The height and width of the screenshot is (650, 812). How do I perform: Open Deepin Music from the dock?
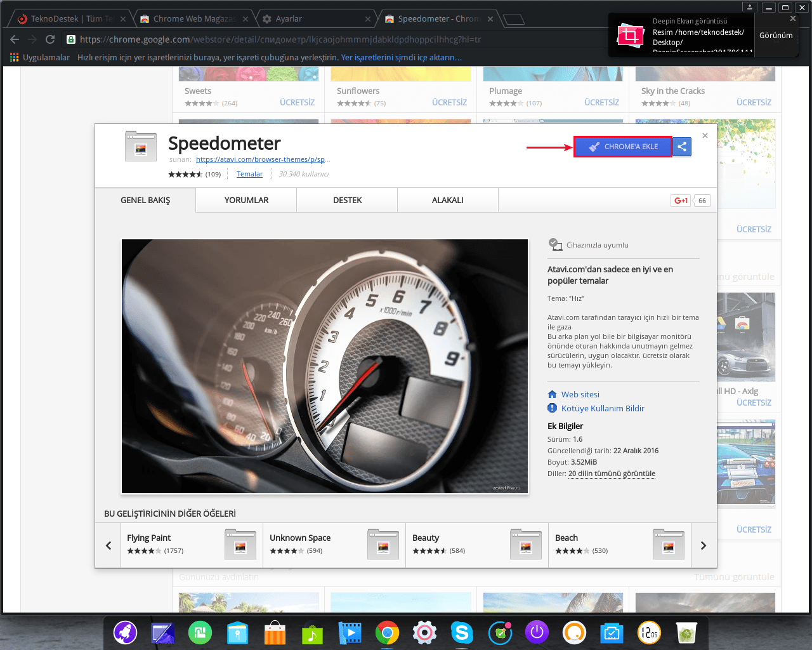click(x=312, y=633)
